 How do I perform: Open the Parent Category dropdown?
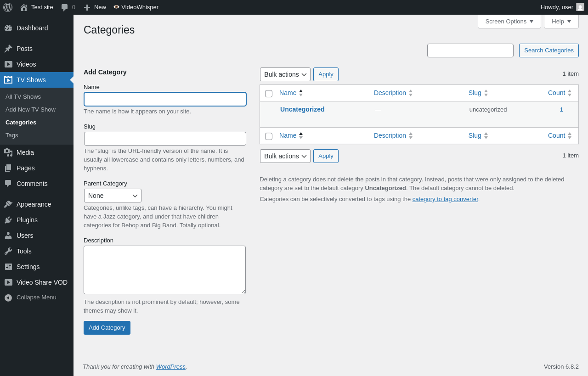[x=113, y=196]
